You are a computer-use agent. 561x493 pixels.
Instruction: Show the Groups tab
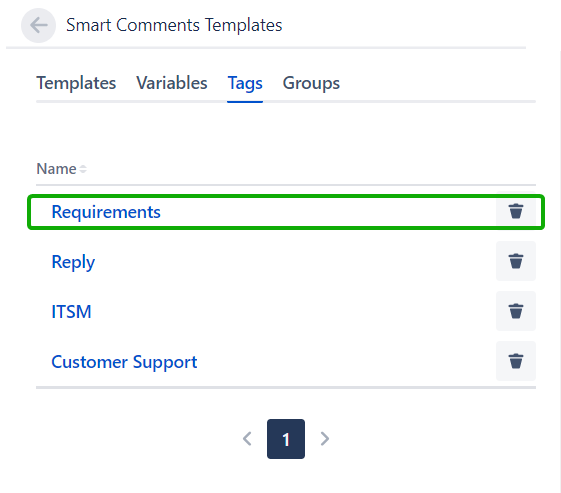311,84
